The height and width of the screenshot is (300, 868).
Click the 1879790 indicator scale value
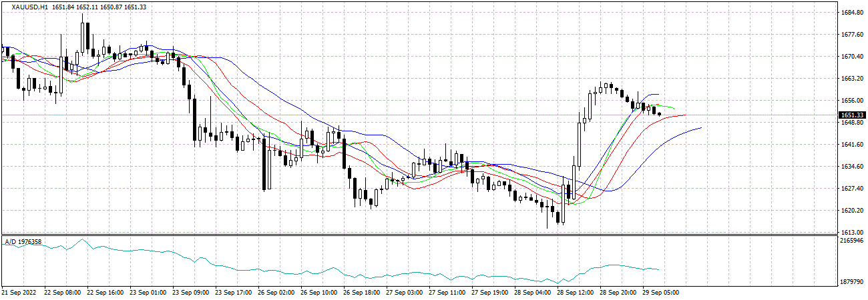(852, 283)
